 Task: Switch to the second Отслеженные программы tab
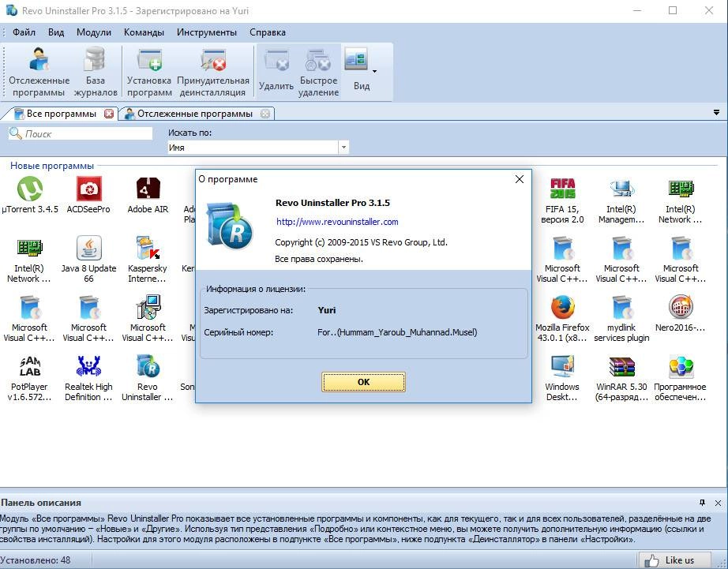pos(194,114)
